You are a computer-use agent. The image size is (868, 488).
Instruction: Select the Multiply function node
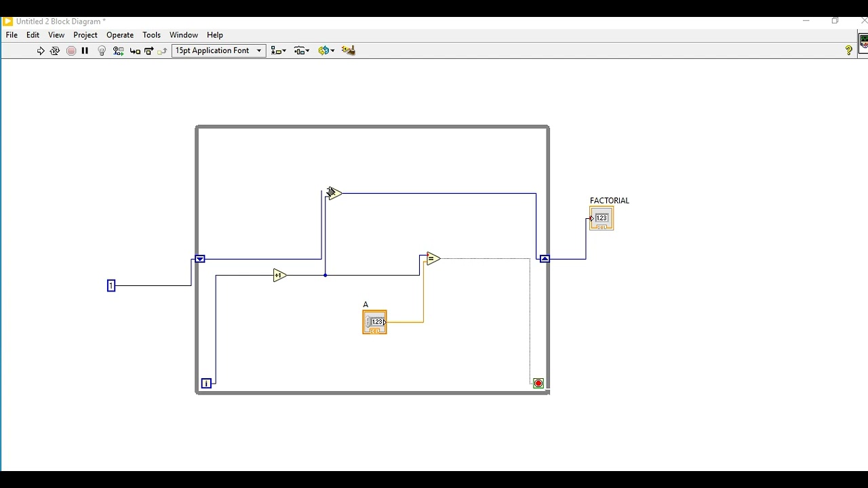[x=334, y=194]
